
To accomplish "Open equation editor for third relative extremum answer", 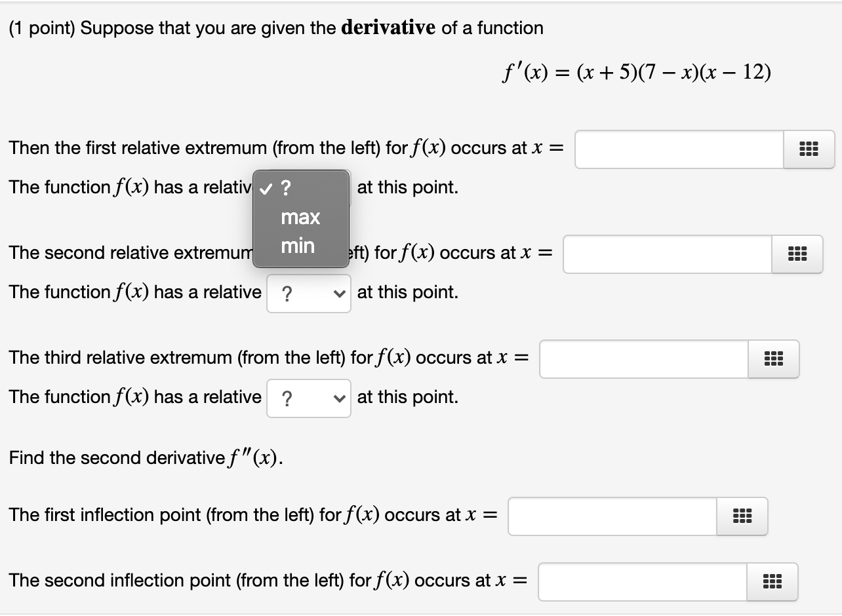I will pos(774,358).
